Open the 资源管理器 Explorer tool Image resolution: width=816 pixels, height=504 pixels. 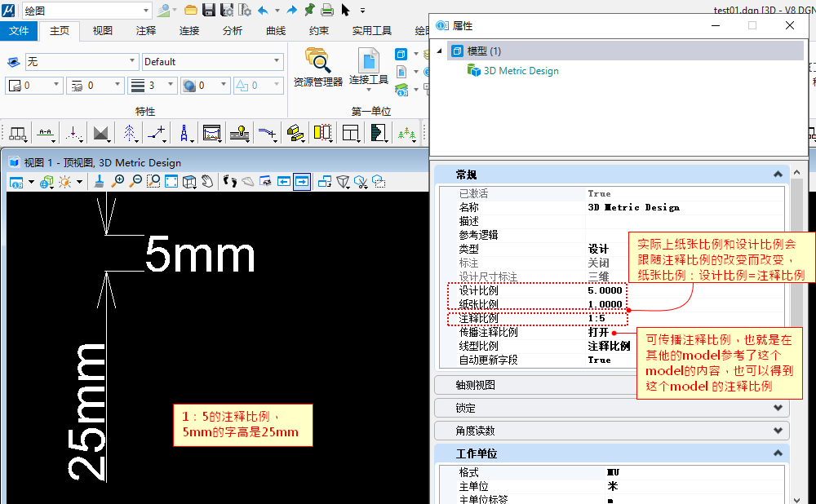coord(318,68)
